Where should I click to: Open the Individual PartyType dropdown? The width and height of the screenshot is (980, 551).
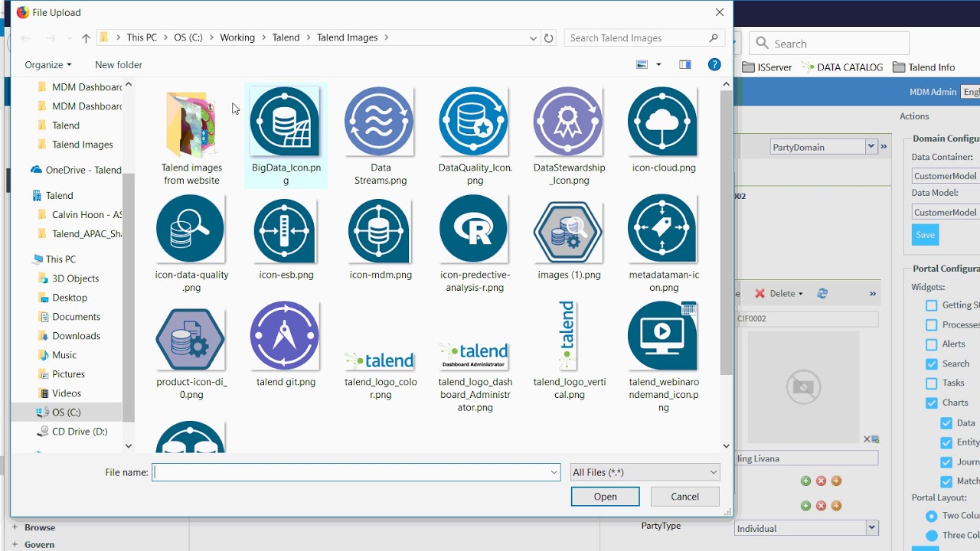pos(871,527)
